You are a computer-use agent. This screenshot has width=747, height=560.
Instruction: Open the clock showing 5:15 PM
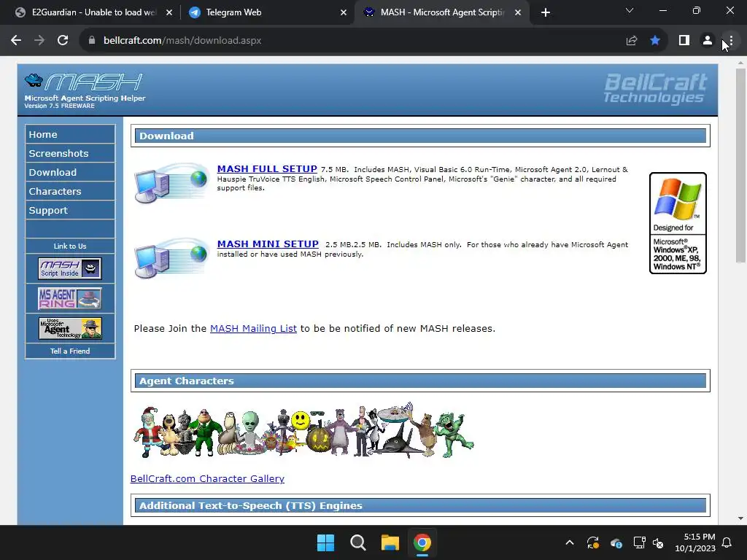(695, 542)
